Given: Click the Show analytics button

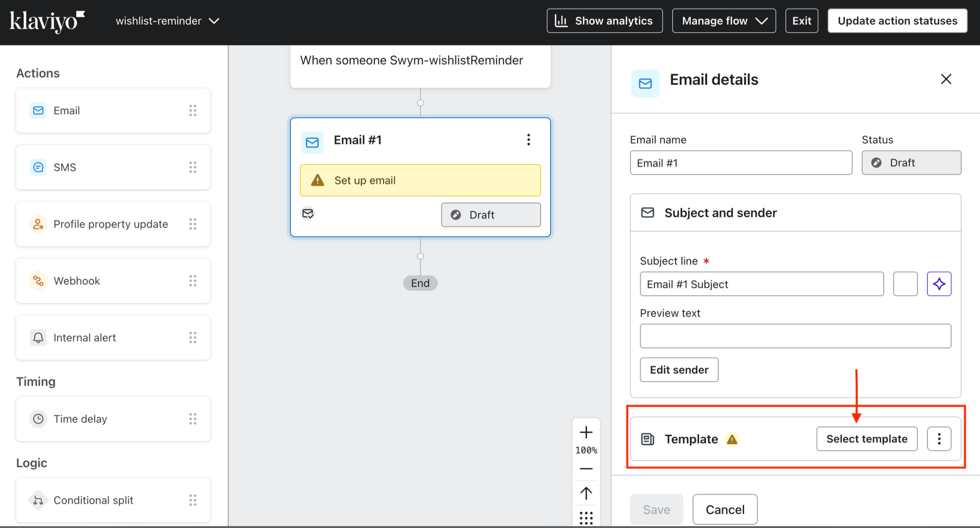Looking at the screenshot, I should (x=604, y=21).
